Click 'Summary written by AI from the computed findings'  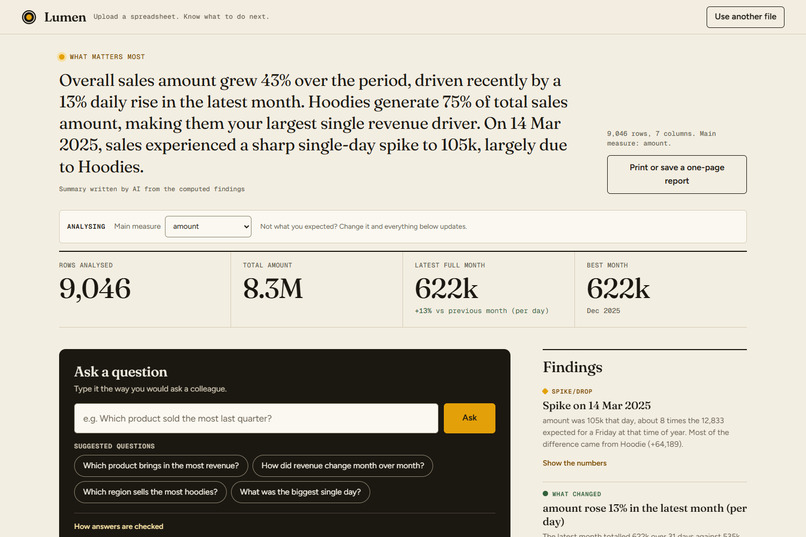click(x=152, y=189)
